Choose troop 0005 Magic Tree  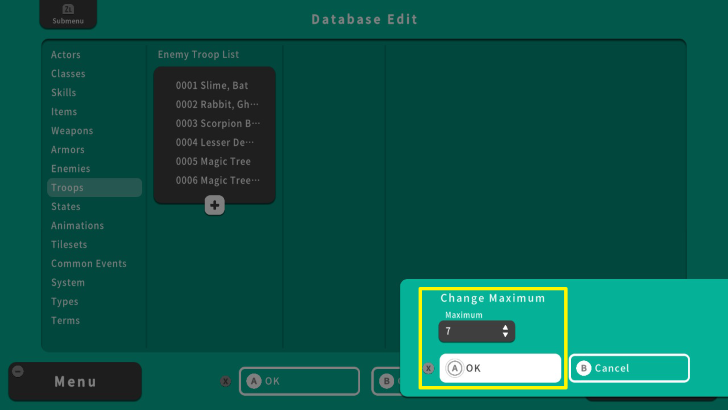pos(213,162)
